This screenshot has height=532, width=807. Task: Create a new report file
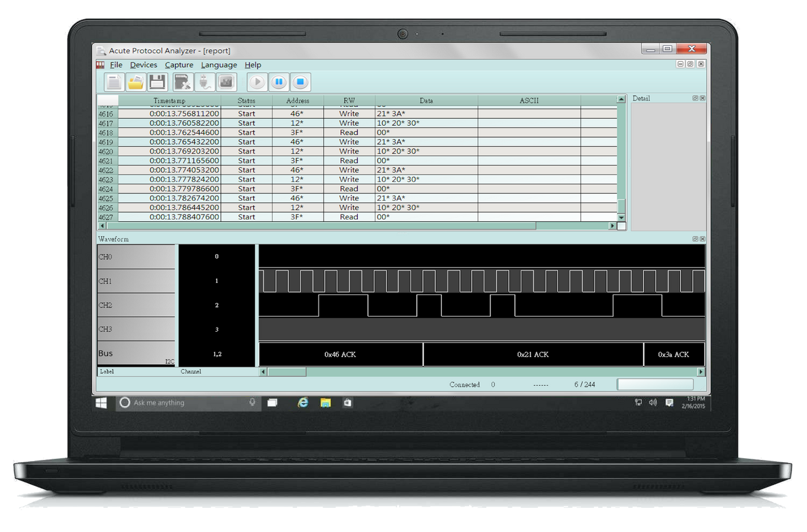click(x=114, y=82)
